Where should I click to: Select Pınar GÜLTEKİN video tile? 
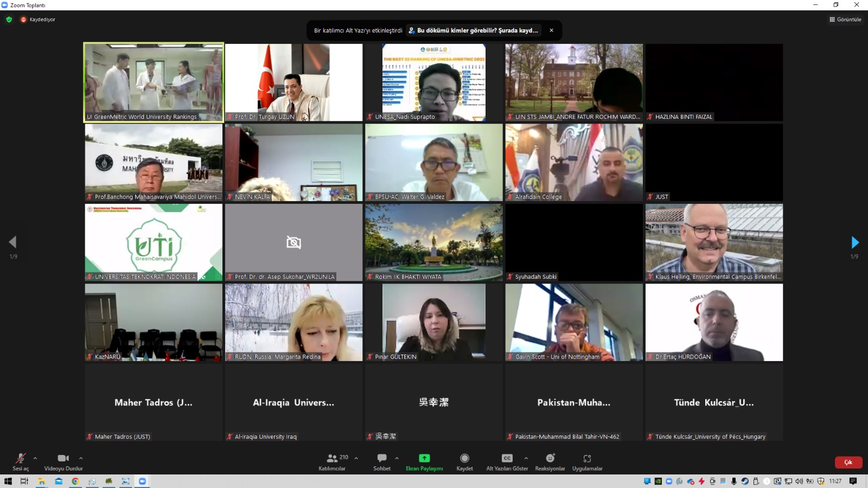coord(434,323)
